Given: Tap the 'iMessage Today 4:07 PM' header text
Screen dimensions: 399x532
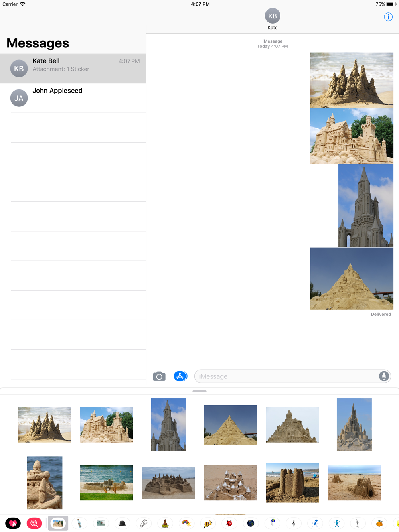Looking at the screenshot, I should [x=273, y=44].
